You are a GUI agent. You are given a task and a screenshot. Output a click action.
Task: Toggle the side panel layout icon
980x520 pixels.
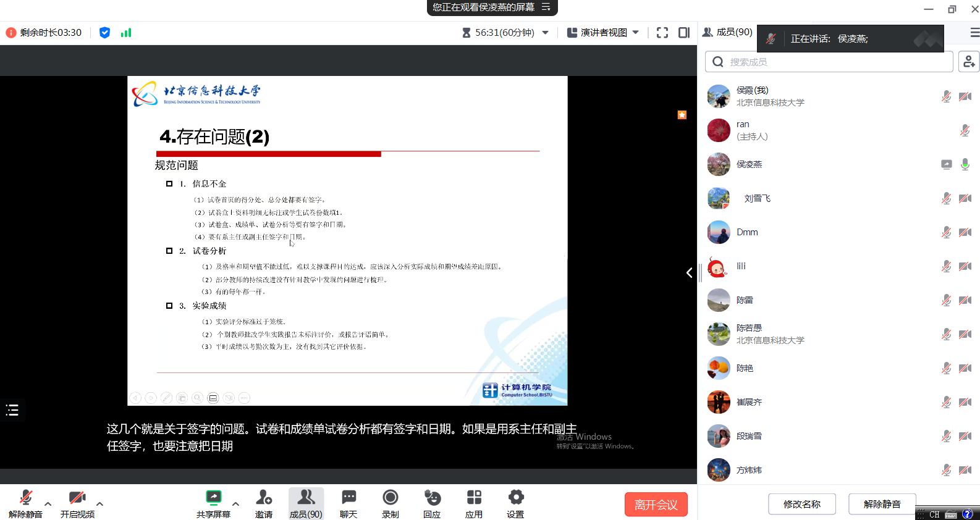(684, 33)
